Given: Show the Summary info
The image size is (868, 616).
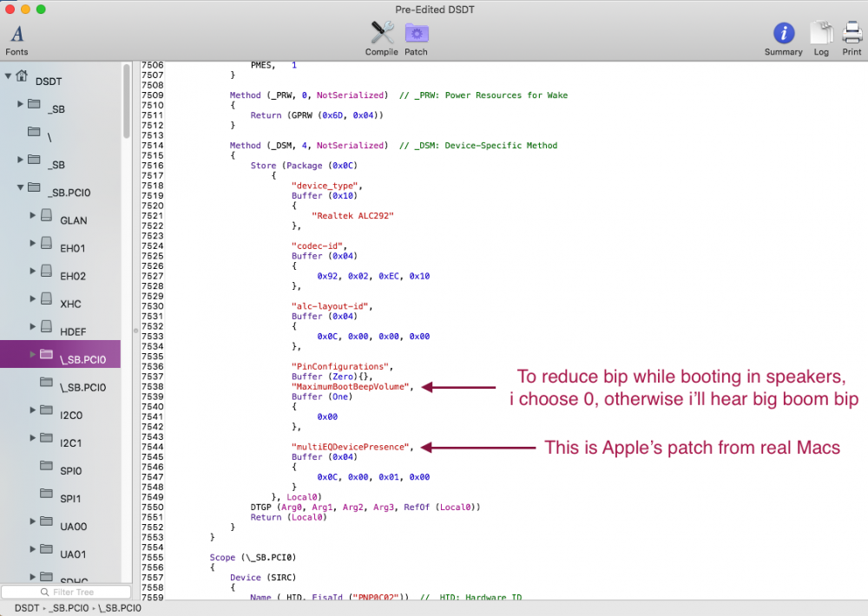Looking at the screenshot, I should (783, 39).
